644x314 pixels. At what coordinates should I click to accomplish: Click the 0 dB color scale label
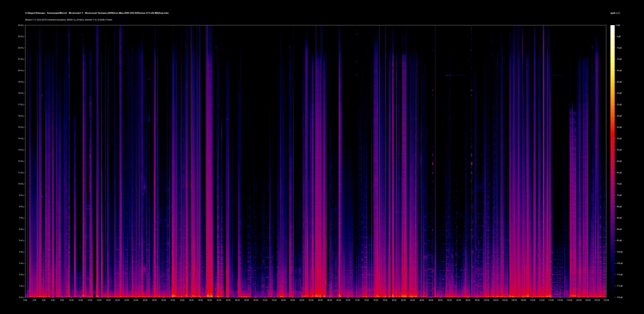tap(618, 25)
